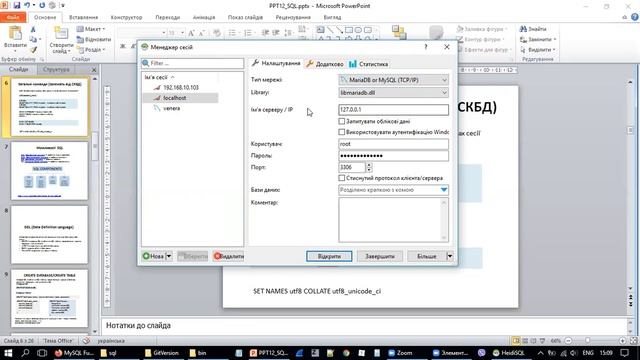Click the Нова new session button

click(153, 256)
